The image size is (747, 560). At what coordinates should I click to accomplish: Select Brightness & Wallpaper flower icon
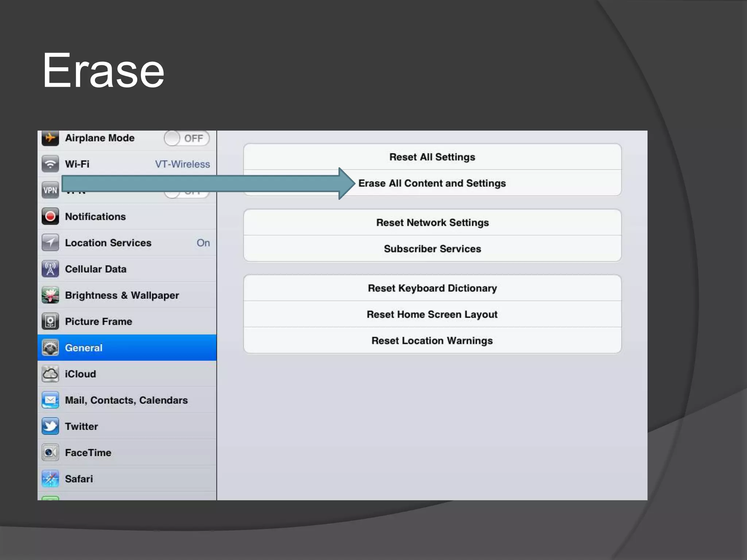pos(50,295)
